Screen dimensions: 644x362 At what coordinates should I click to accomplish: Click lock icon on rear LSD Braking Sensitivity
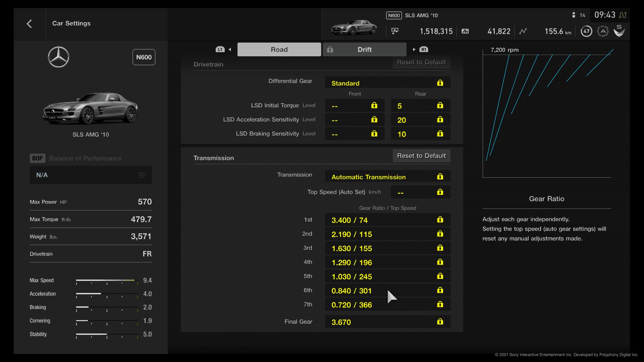(x=440, y=134)
